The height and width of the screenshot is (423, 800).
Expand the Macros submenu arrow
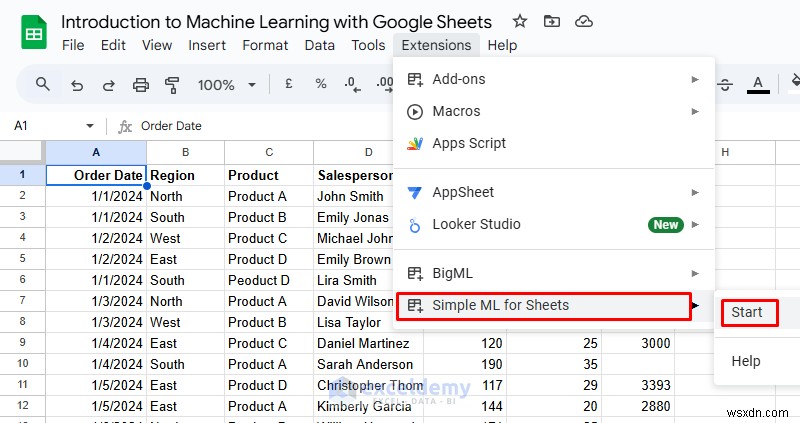tap(695, 112)
